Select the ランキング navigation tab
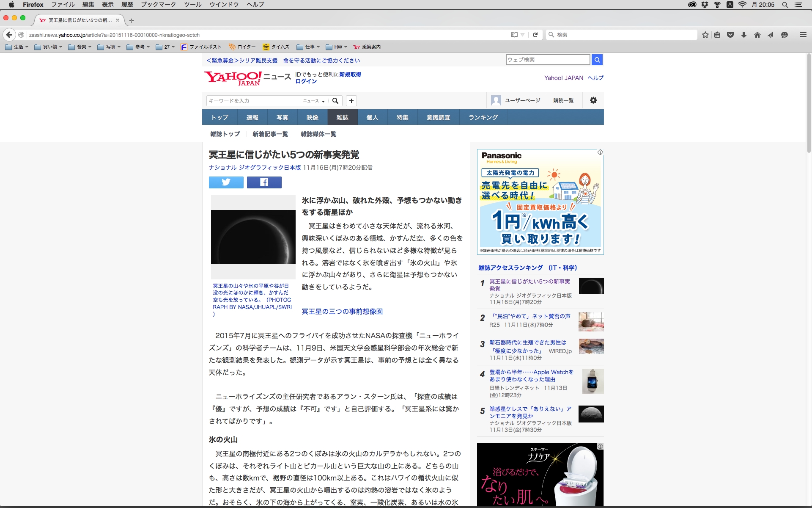 (x=483, y=117)
